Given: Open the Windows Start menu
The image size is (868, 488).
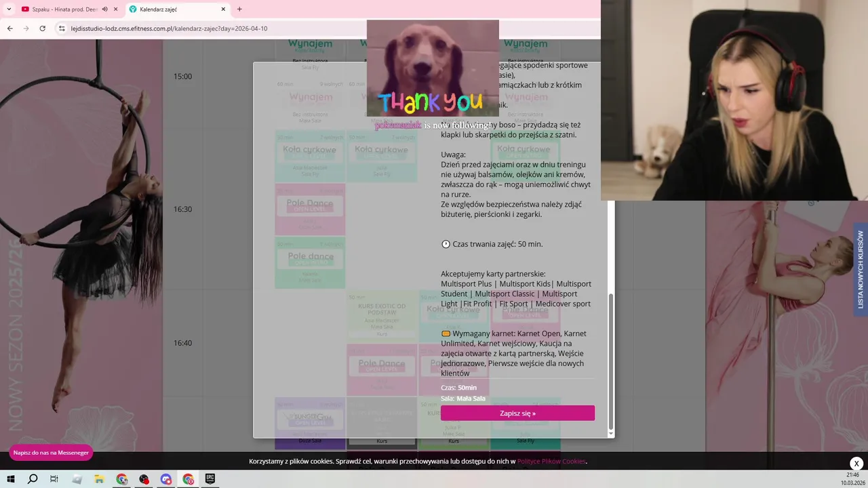Looking at the screenshot, I should [x=11, y=479].
